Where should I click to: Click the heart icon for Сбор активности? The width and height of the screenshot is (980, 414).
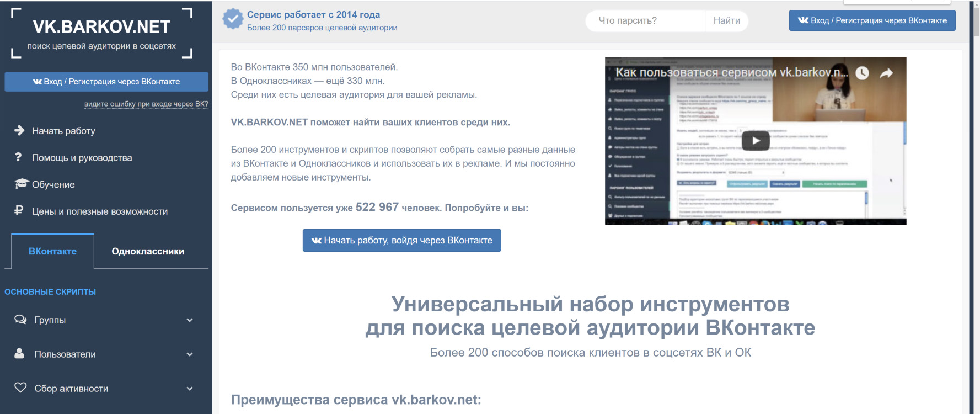[20, 388]
